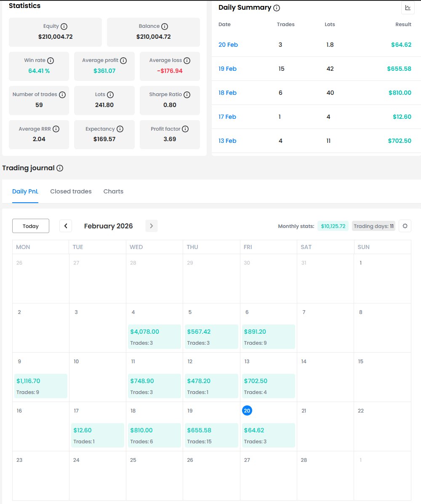This screenshot has height=504, width=421.
Task: Select the $891.20 calendar entry
Action: pos(268,337)
